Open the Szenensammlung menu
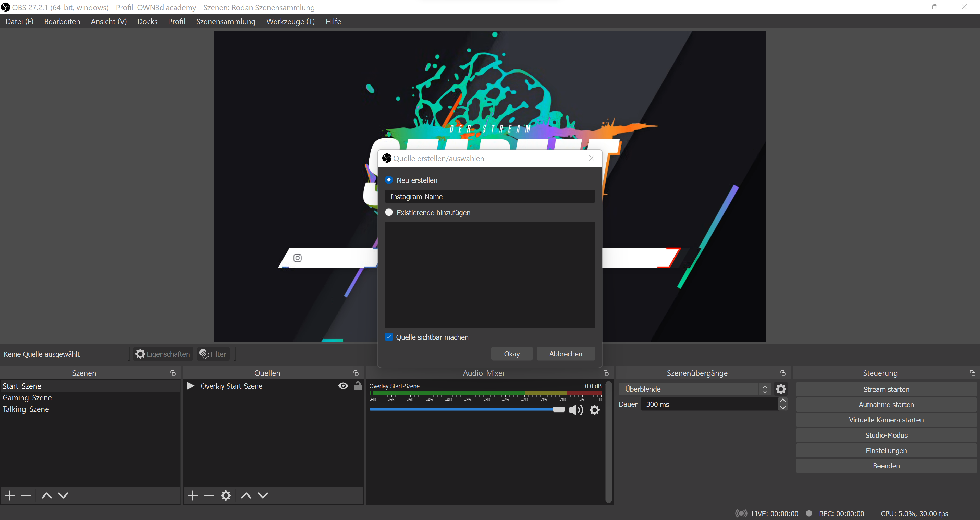Screen dimensions: 980x520 (226, 22)
